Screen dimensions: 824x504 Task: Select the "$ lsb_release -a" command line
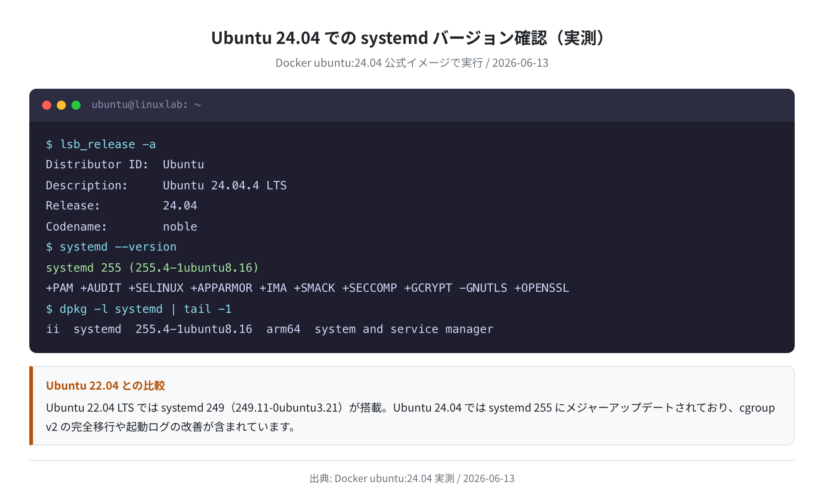[101, 145]
